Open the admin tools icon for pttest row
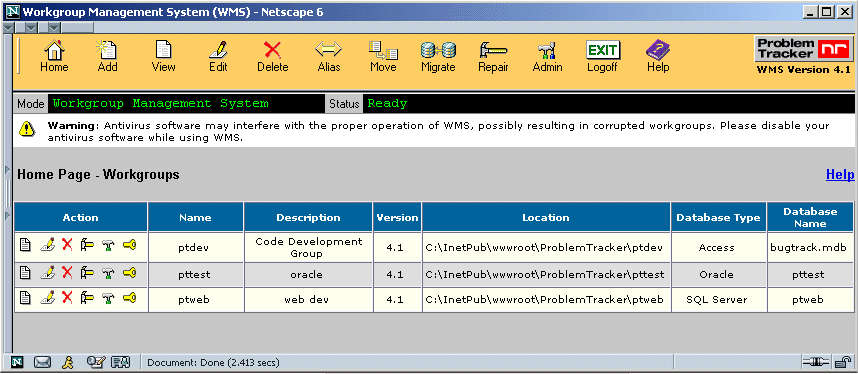 pyautogui.click(x=108, y=272)
